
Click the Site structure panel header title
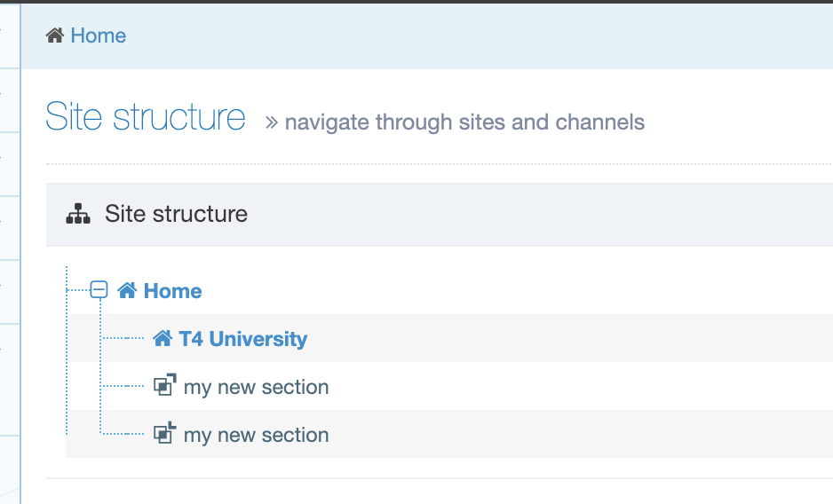click(176, 214)
